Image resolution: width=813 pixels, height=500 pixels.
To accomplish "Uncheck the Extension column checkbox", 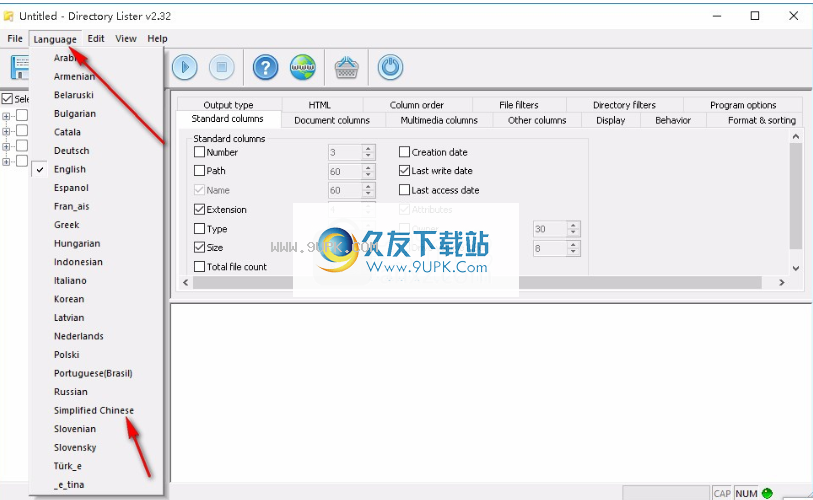I will point(199,210).
